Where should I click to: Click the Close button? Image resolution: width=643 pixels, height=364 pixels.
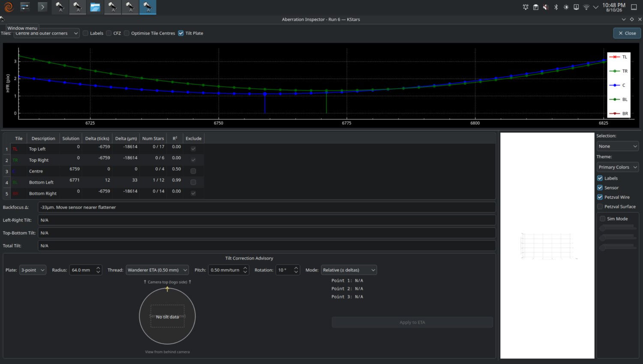click(x=627, y=33)
